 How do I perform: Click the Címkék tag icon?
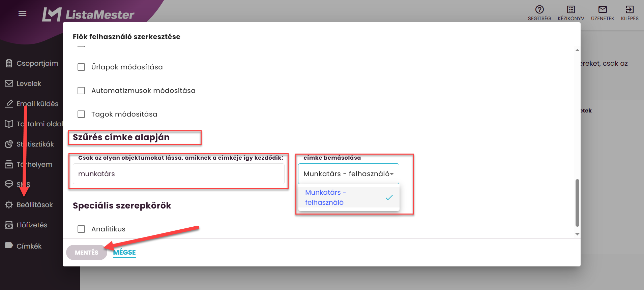click(9, 246)
